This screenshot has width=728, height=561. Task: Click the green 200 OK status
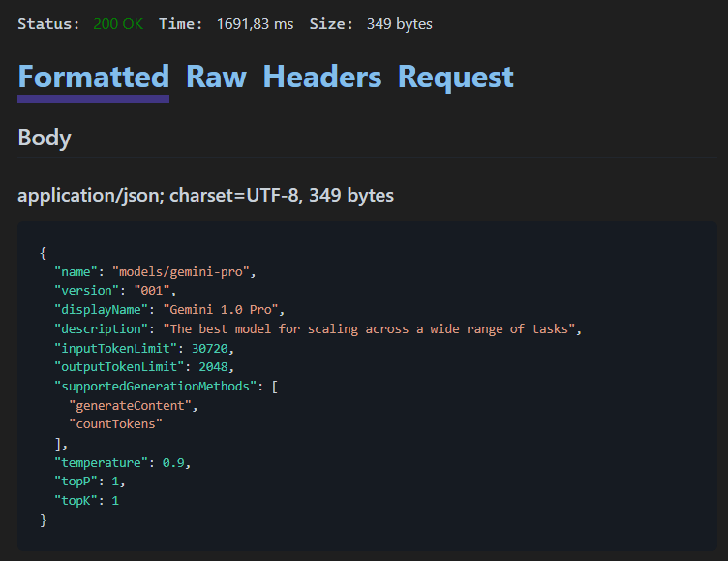pos(118,24)
